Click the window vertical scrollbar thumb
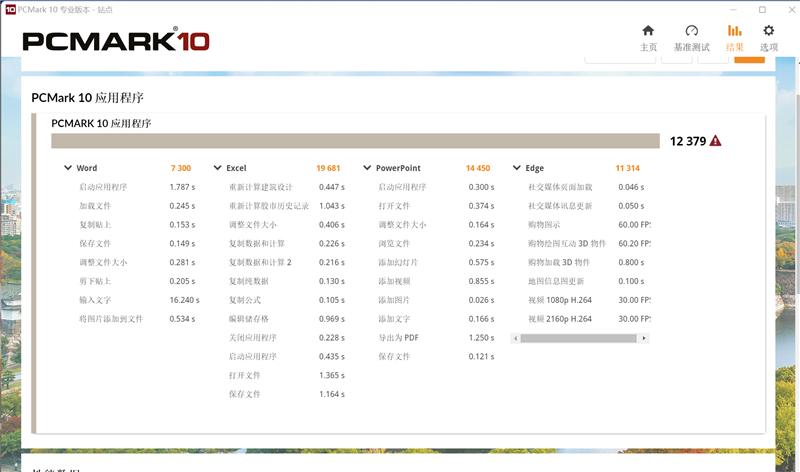 pyautogui.click(x=797, y=194)
